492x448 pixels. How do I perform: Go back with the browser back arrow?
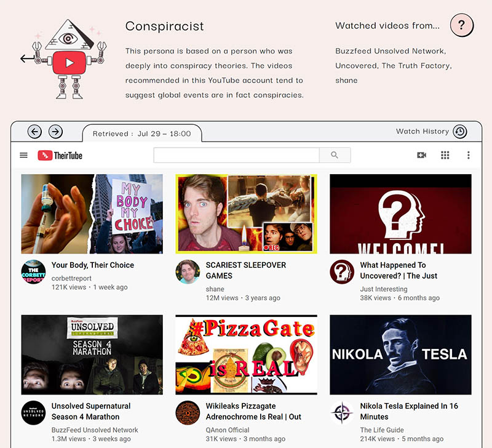(34, 132)
